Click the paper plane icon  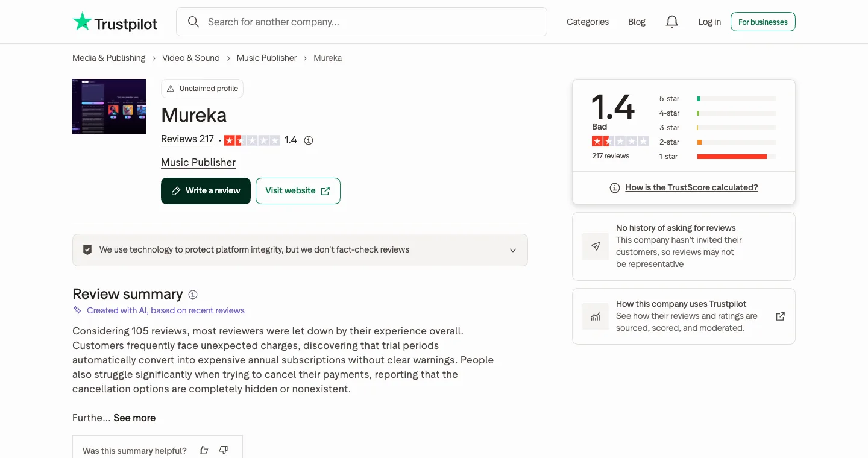point(596,246)
